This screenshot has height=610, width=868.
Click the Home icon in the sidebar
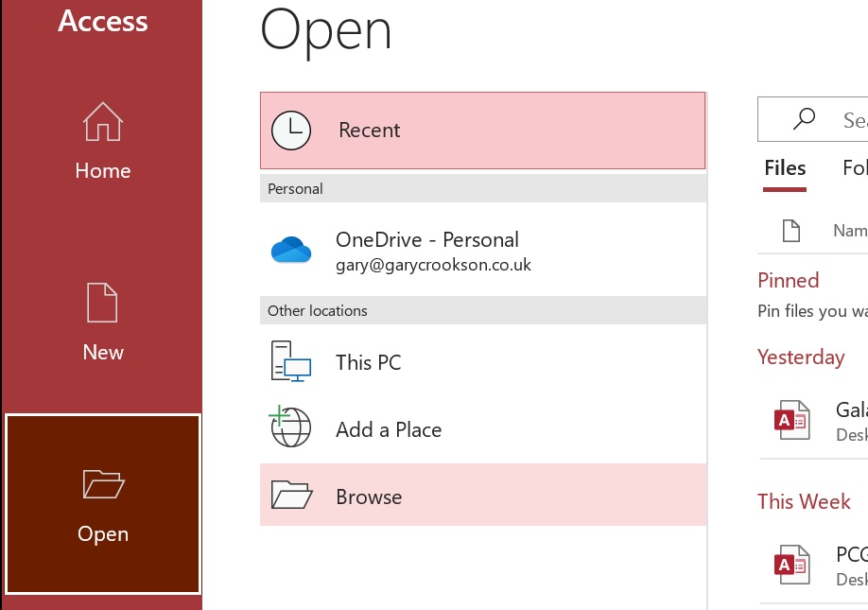point(102,122)
